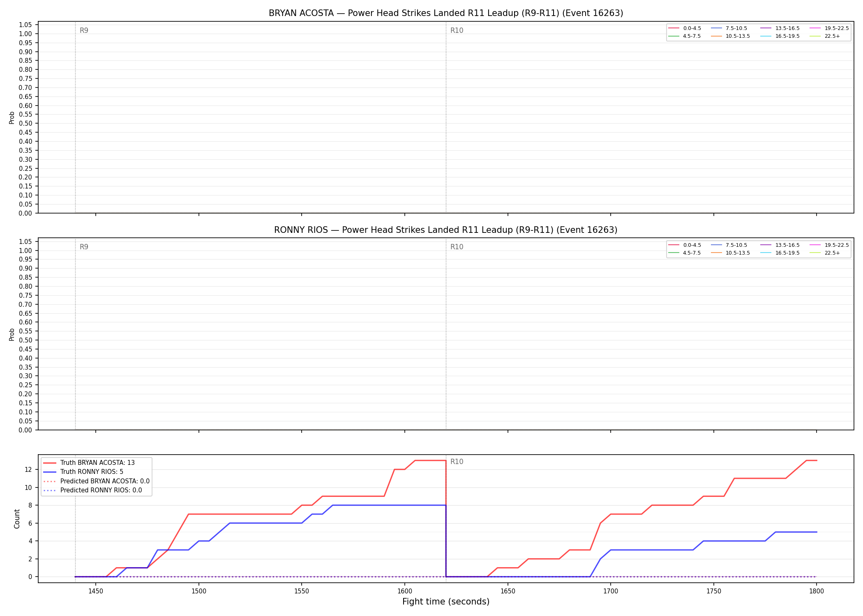Screen dimensions: 863x616
Task: Click the 'Count' y-axis label
Action: pyautogui.click(x=17, y=519)
